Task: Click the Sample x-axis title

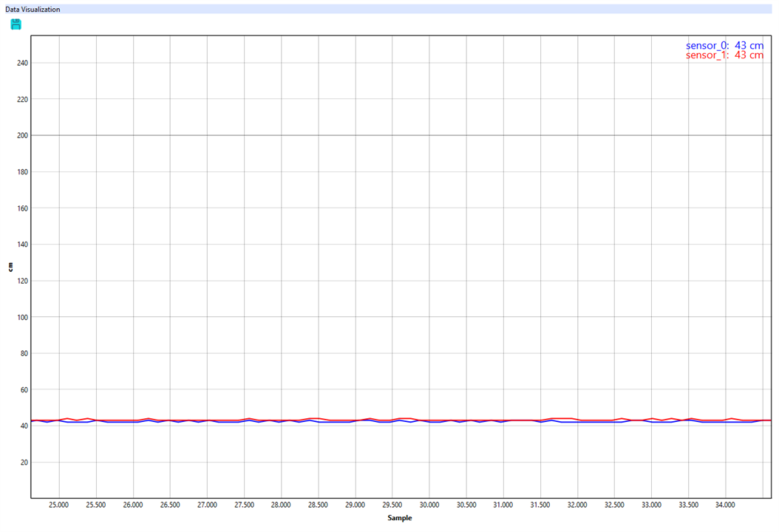Action: click(399, 518)
